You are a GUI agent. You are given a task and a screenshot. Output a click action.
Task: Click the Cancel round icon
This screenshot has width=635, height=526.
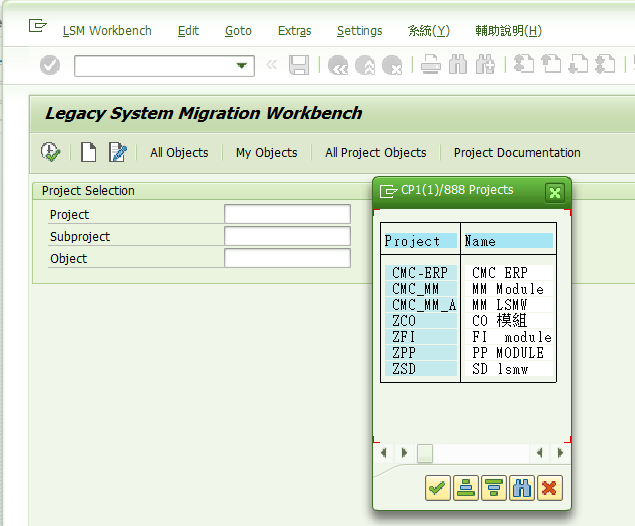pyautogui.click(x=392, y=65)
